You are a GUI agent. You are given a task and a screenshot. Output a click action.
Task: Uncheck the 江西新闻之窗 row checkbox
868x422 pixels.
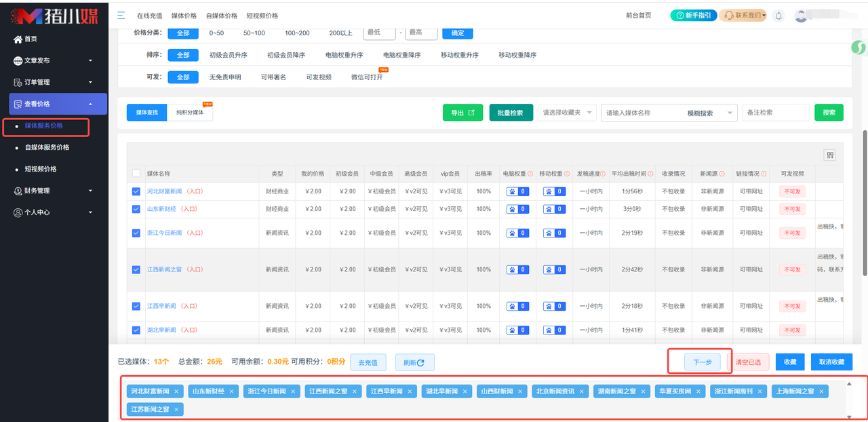tap(136, 269)
